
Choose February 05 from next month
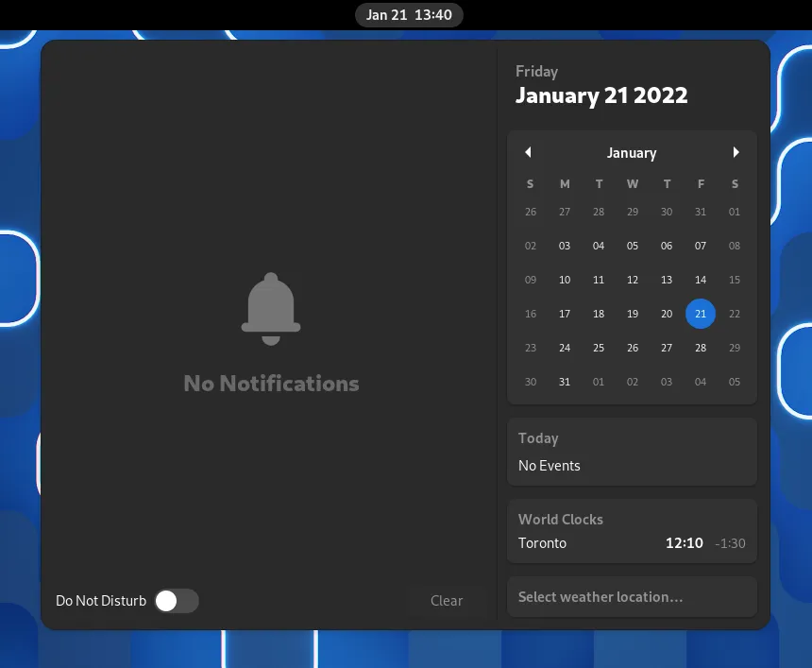click(x=735, y=382)
